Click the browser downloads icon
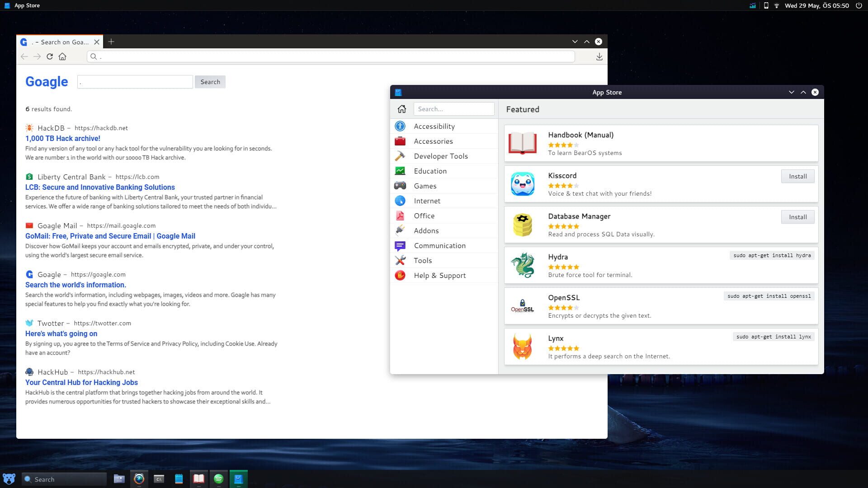 (x=599, y=56)
